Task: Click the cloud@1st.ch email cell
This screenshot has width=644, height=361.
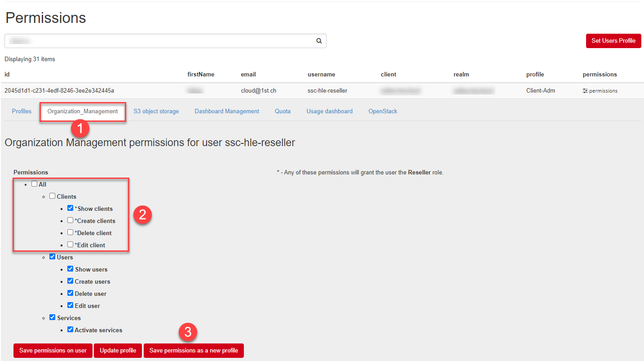Action: (259, 91)
